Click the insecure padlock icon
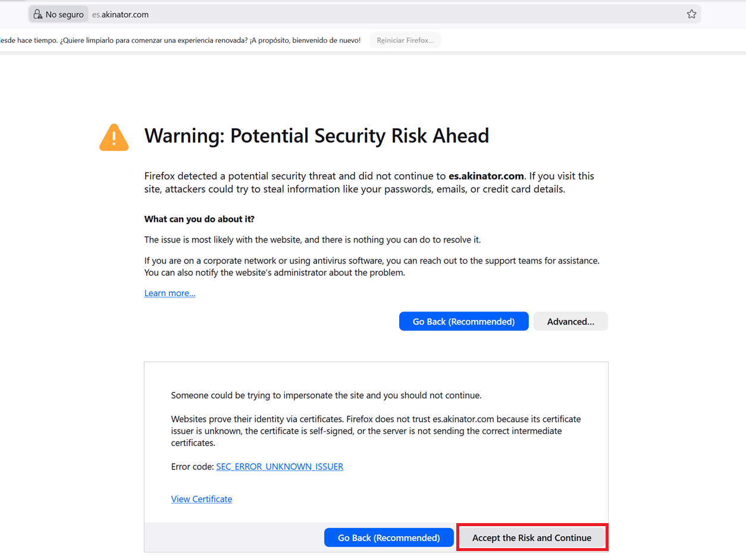This screenshot has height=560, width=746. (37, 14)
